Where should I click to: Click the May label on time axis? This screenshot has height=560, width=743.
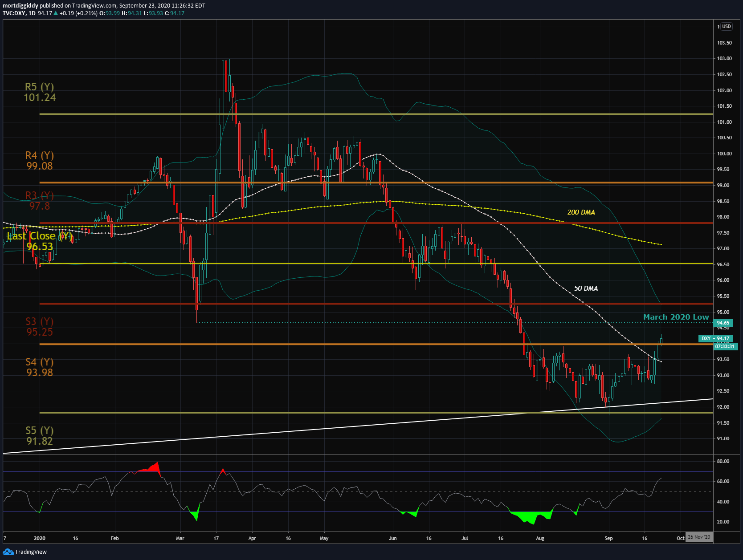pyautogui.click(x=324, y=538)
